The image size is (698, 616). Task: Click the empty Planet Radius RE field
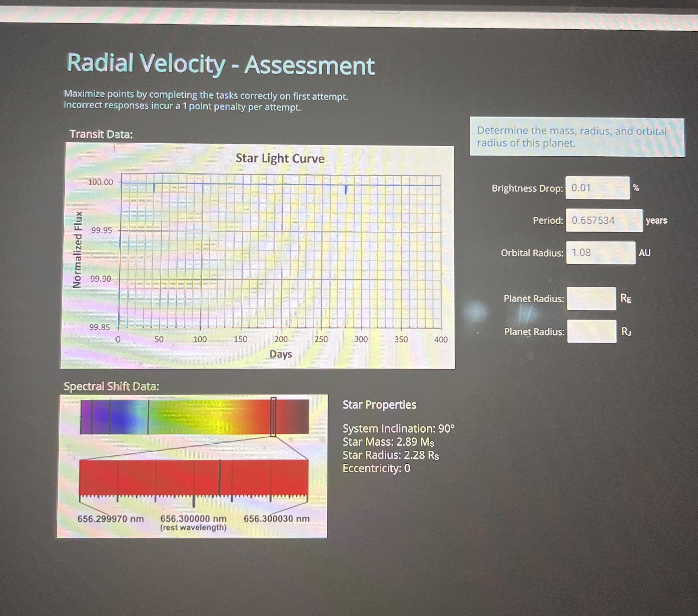(592, 299)
